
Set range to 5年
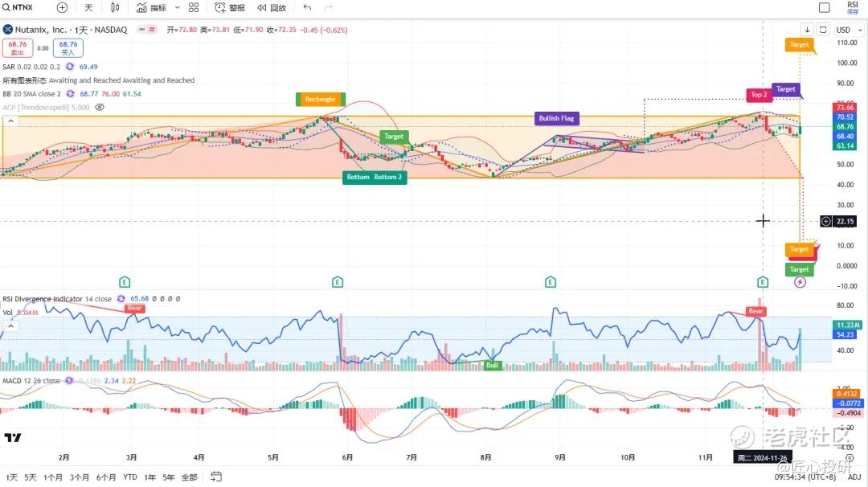(x=169, y=477)
